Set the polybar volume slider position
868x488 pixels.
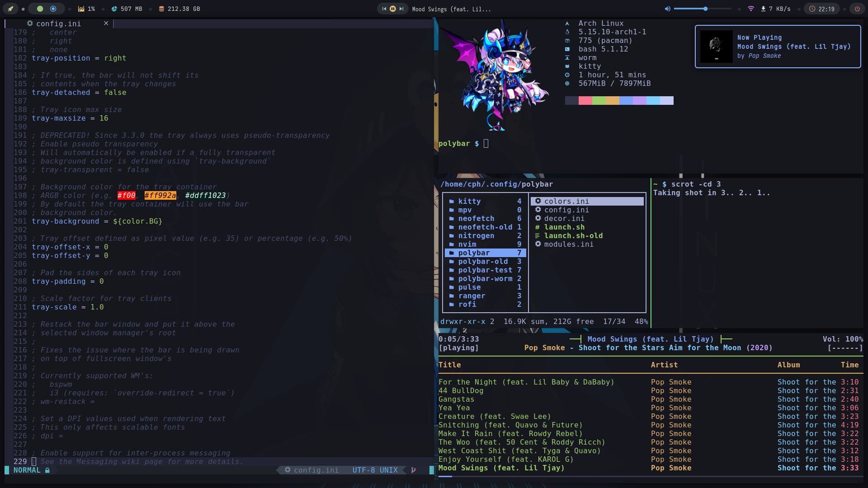(702, 9)
